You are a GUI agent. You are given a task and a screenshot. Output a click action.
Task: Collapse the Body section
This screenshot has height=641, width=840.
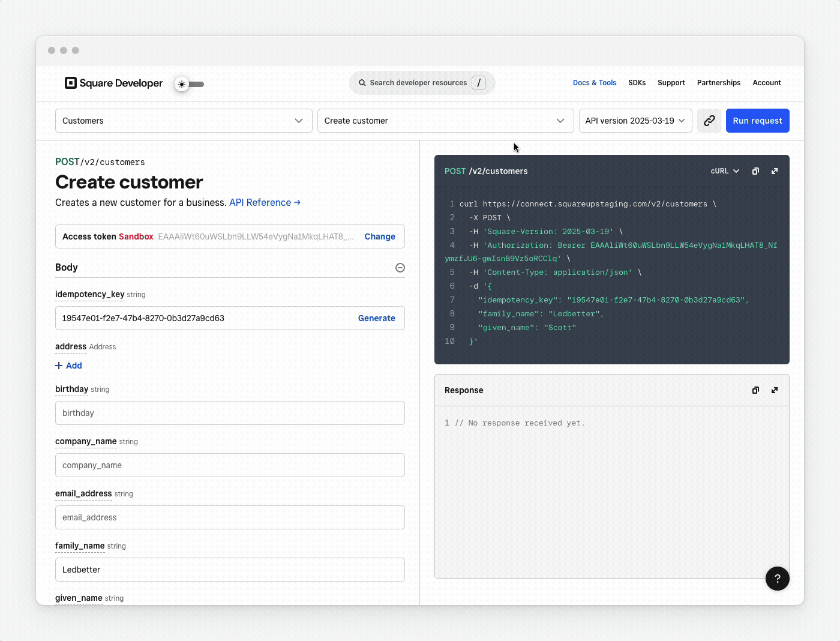[x=400, y=268]
